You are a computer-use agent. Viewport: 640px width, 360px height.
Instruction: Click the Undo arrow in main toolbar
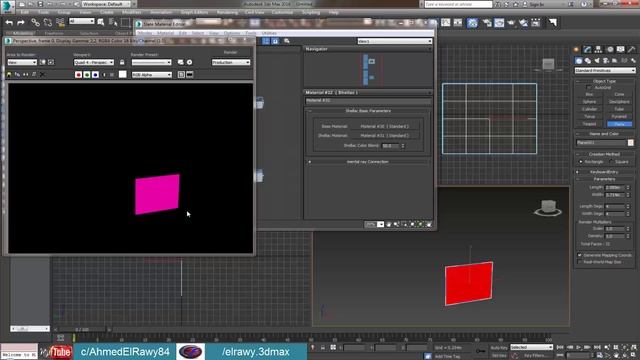[9, 23]
